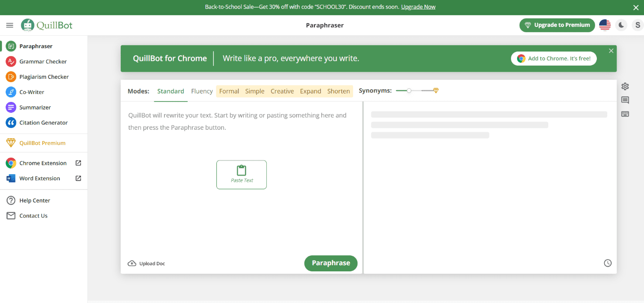Open the Citation Generator tool
Viewport: 644px width, 303px height.
tap(43, 123)
